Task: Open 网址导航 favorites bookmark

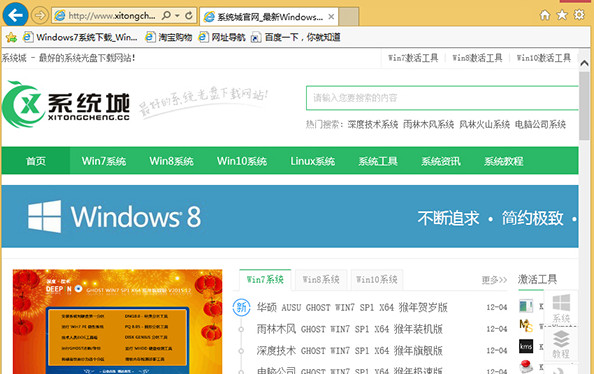Action: pyautogui.click(x=222, y=37)
